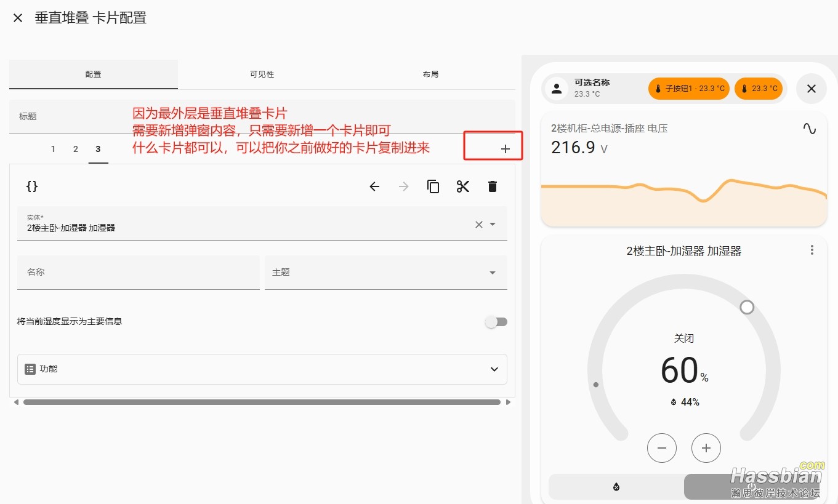Click the 2楼机柜-总电源-插座 电压 label
Screen dimensions: 838x504
coord(609,129)
